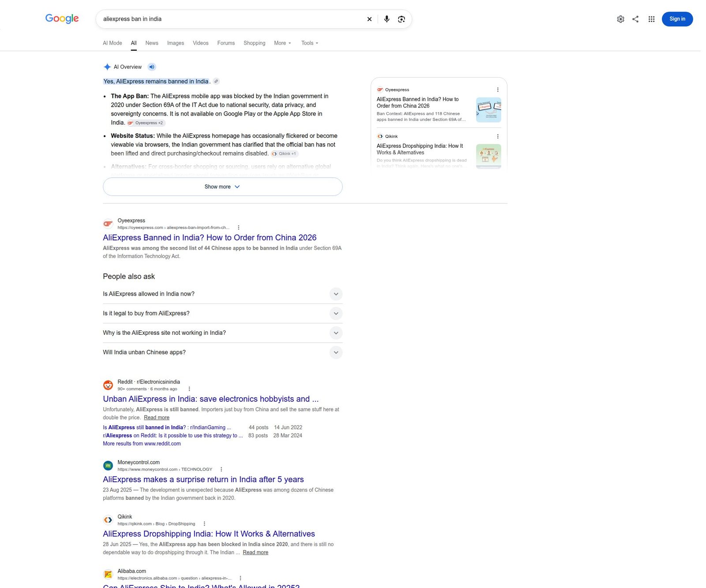The image size is (706, 588).
Task: Open three-dot menu on Qikink source card
Action: tap(498, 136)
